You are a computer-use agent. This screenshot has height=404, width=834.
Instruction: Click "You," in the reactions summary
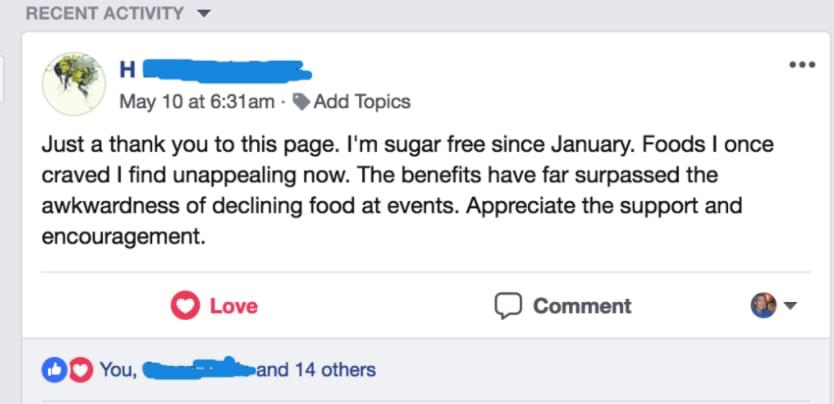coord(119,369)
